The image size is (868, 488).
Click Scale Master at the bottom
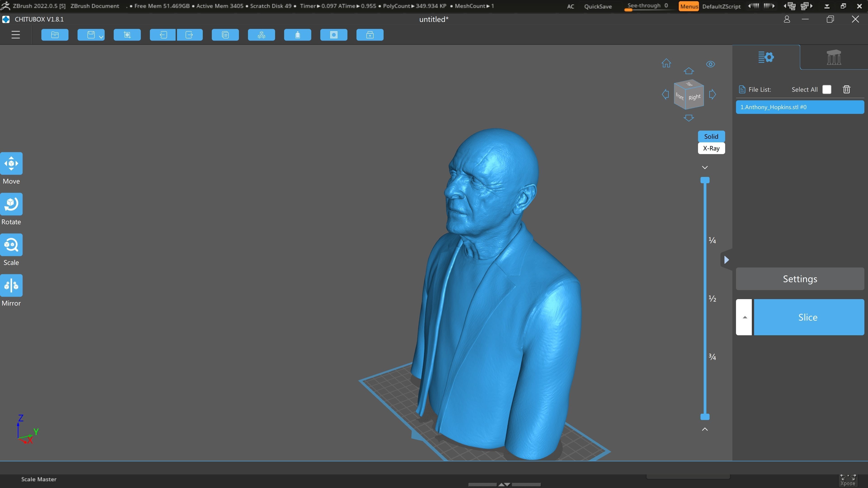pos(39,479)
